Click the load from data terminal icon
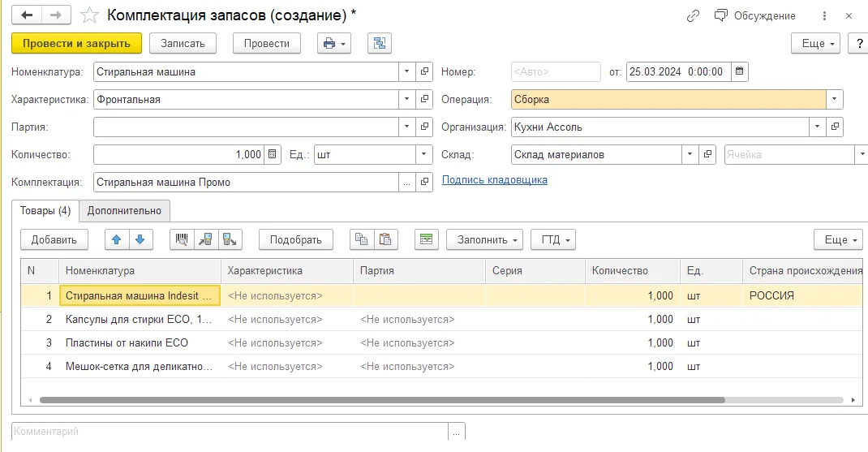The image size is (868, 452). pyautogui.click(x=206, y=240)
